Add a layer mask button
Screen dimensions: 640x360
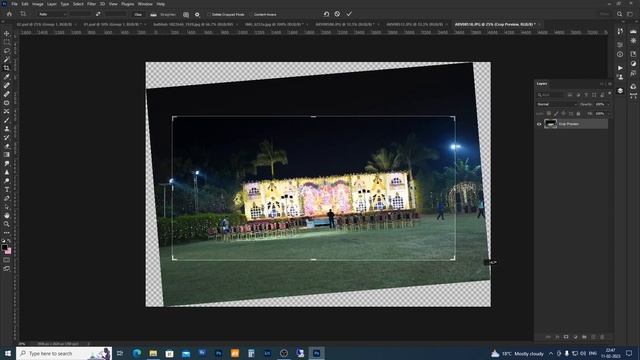click(x=566, y=337)
